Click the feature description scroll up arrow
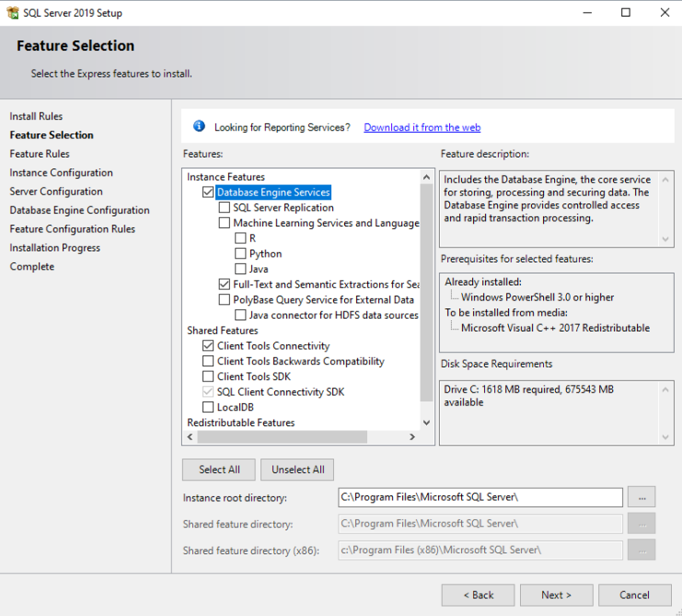The height and width of the screenshot is (616, 682). pos(665,180)
